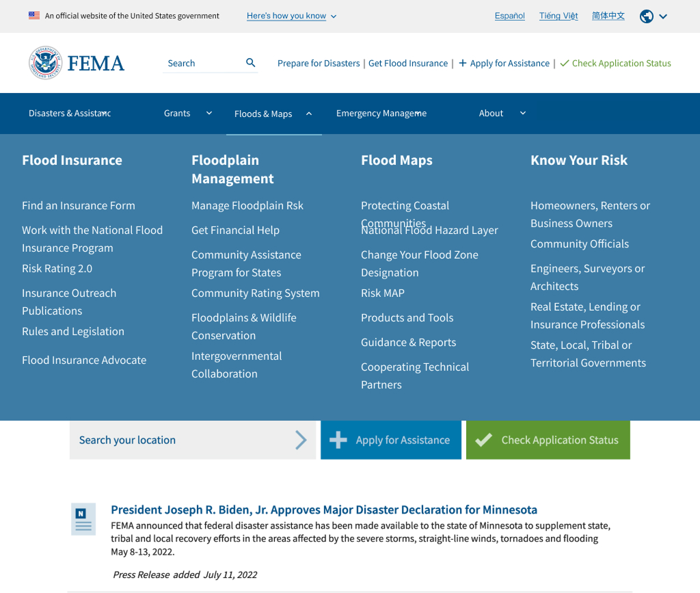Open the Disasters & Assistance menu

click(70, 114)
